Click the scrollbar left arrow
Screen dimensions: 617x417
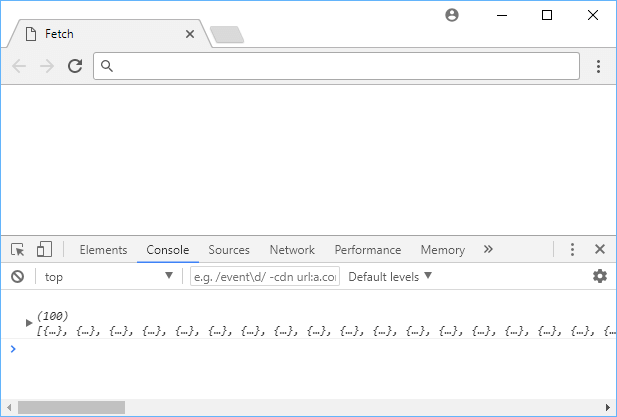(x=9, y=407)
